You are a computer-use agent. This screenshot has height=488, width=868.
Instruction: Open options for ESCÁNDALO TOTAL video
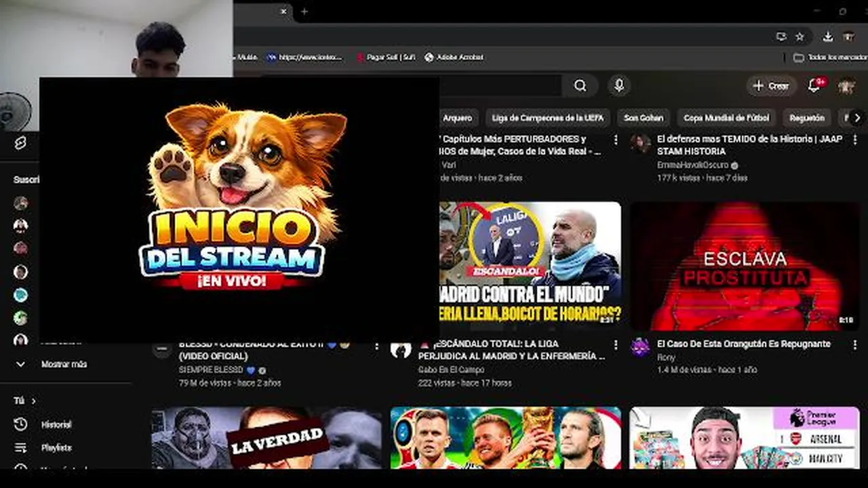tap(615, 345)
